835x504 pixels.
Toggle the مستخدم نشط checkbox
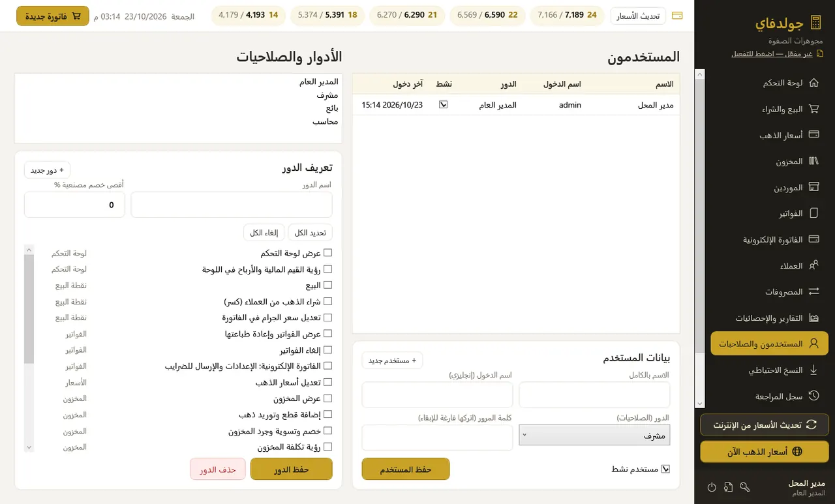coord(665,469)
